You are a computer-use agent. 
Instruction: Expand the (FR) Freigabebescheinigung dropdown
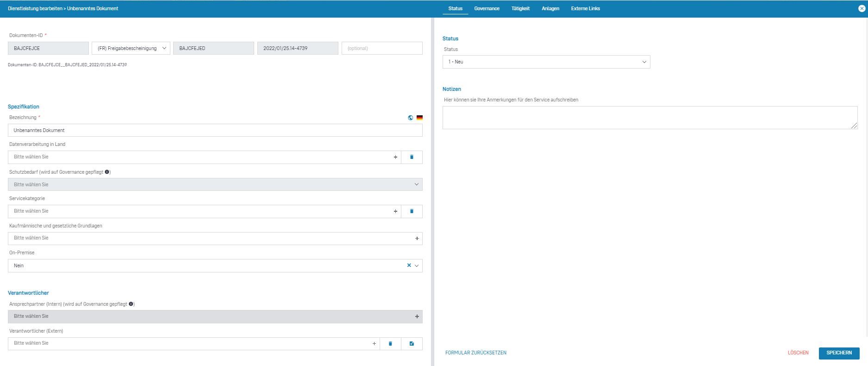pyautogui.click(x=131, y=48)
